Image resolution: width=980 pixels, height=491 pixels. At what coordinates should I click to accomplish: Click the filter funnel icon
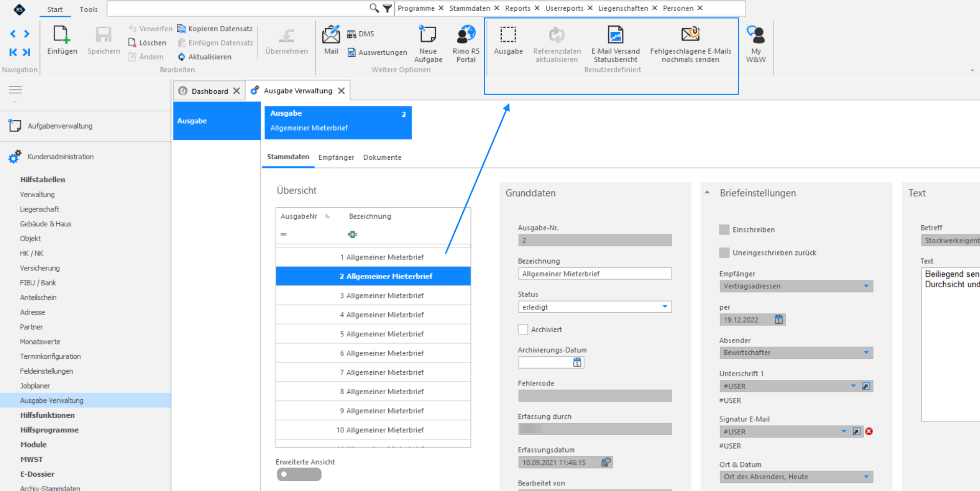pyautogui.click(x=388, y=8)
